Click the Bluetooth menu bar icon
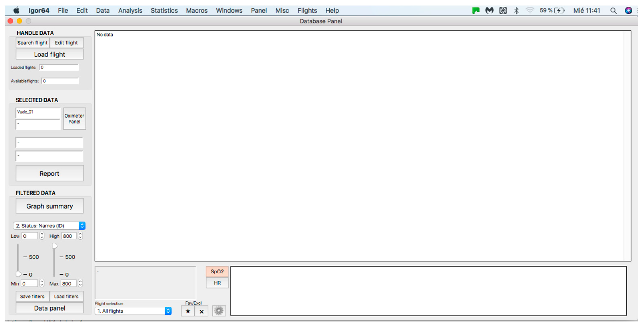 (516, 10)
